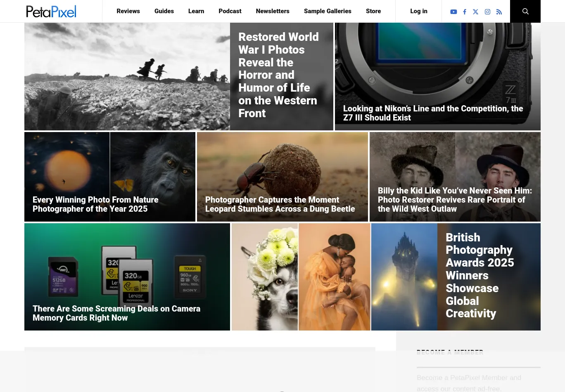Screen dimensions: 565x392
Task: Click the search magnifier icon
Action: coord(525,11)
